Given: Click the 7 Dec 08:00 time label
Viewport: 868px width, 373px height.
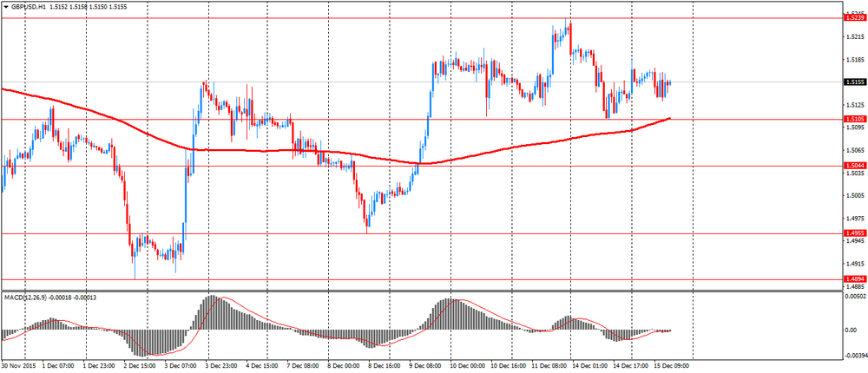Looking at the screenshot, I should [x=303, y=366].
